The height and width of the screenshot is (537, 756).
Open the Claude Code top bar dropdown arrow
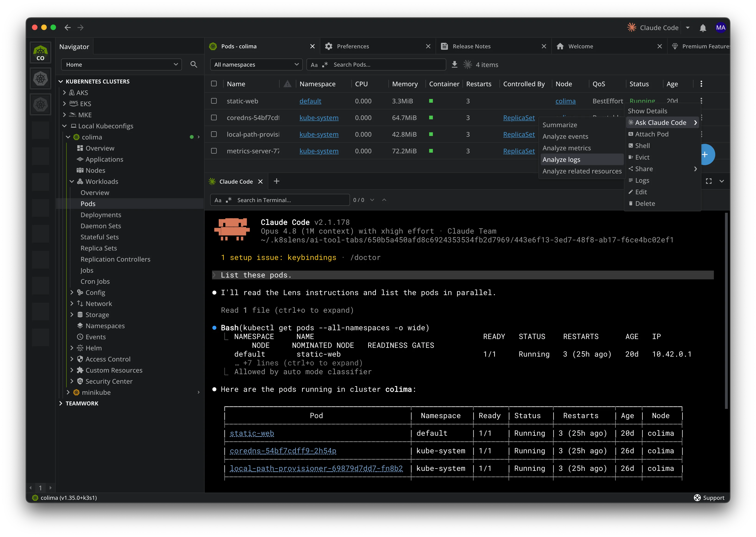[687, 28]
